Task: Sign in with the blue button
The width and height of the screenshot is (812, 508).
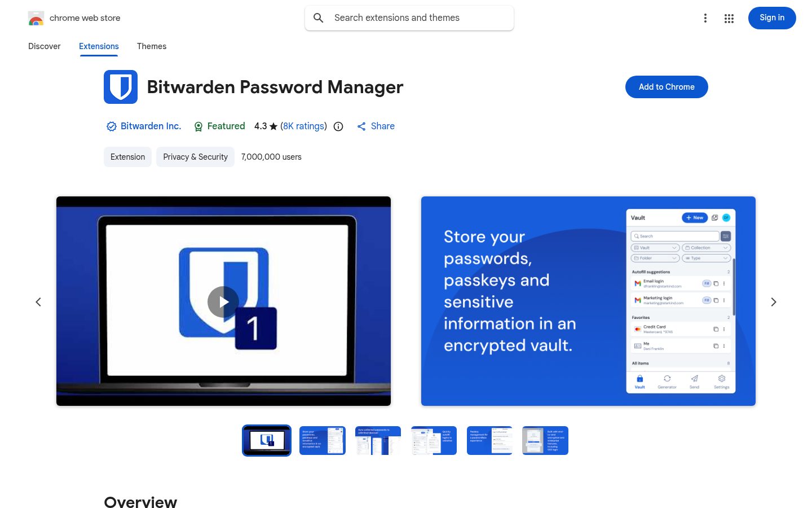Action: click(x=772, y=18)
